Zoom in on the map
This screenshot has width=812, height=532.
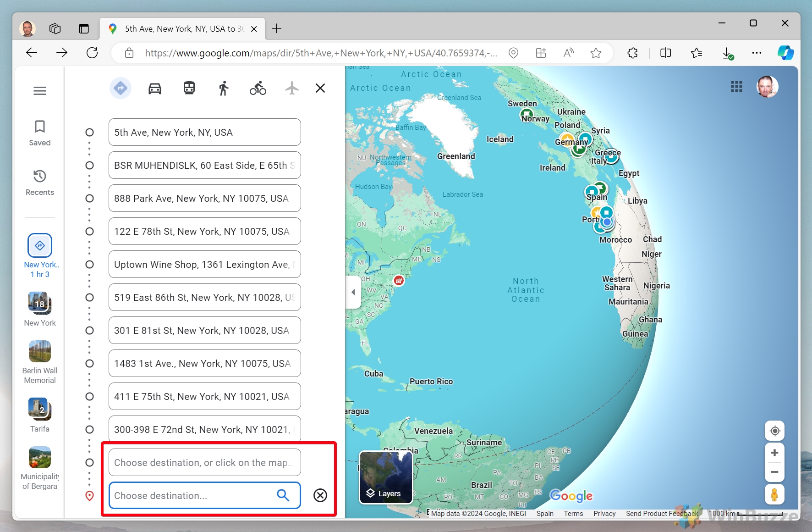775,453
